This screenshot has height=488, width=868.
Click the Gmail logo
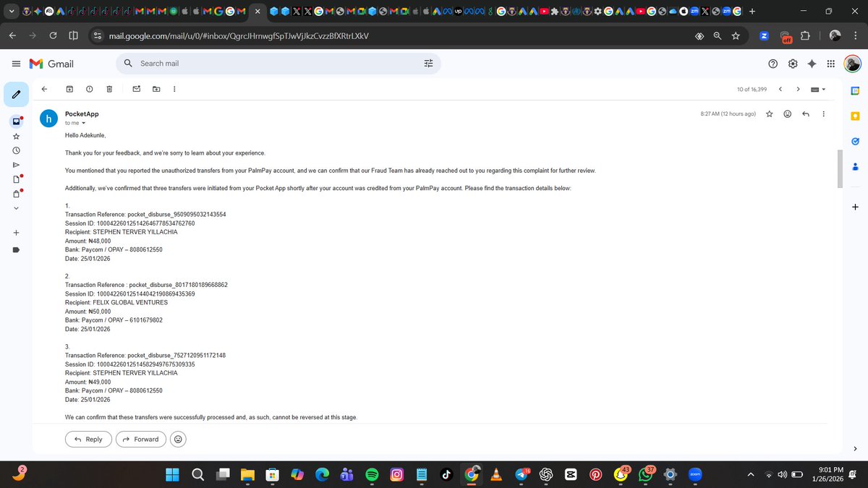pos(52,64)
